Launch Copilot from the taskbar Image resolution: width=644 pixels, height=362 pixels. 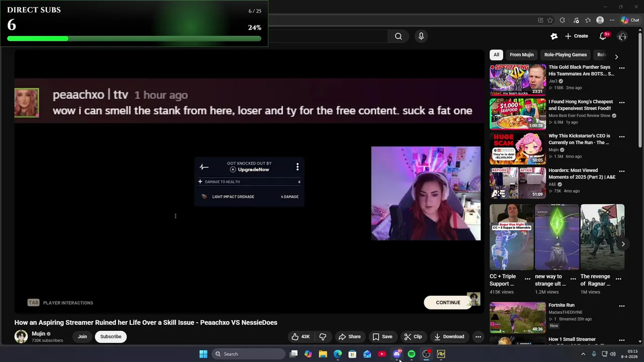(x=308, y=354)
